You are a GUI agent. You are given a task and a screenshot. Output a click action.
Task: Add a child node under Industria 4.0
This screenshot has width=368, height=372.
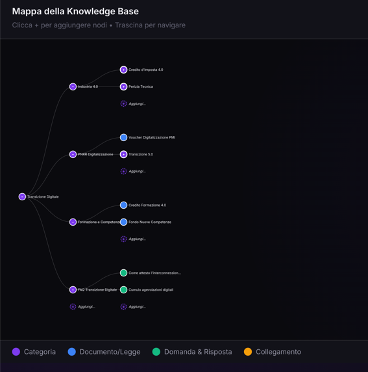pos(124,104)
